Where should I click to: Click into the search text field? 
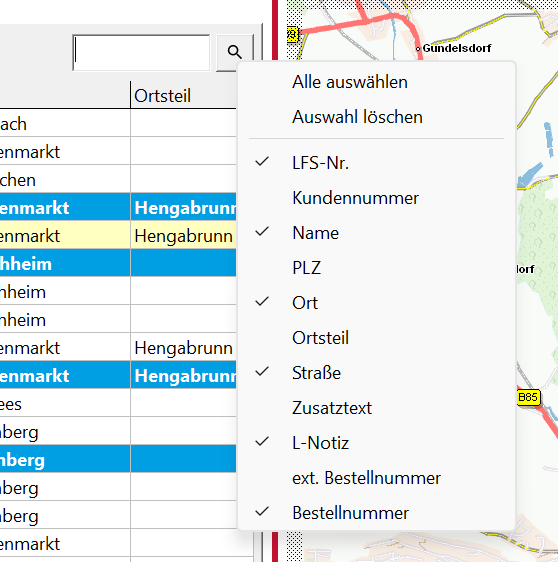click(x=141, y=53)
